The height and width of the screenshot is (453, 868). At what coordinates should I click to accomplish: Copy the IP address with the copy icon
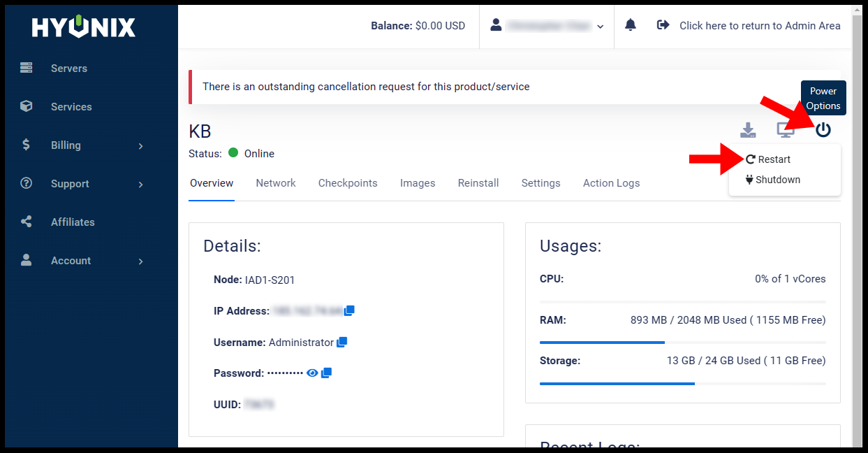coord(349,311)
